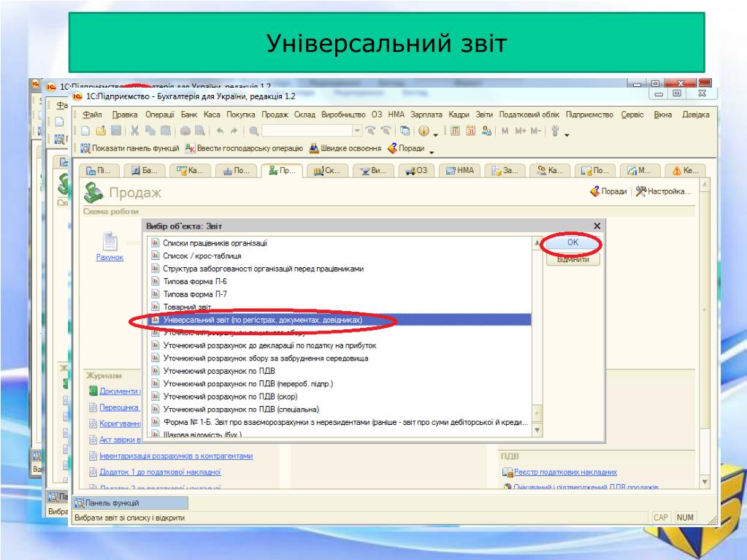This screenshot has height=560, width=747.
Task: Click the Print preview icon
Action: (200, 131)
